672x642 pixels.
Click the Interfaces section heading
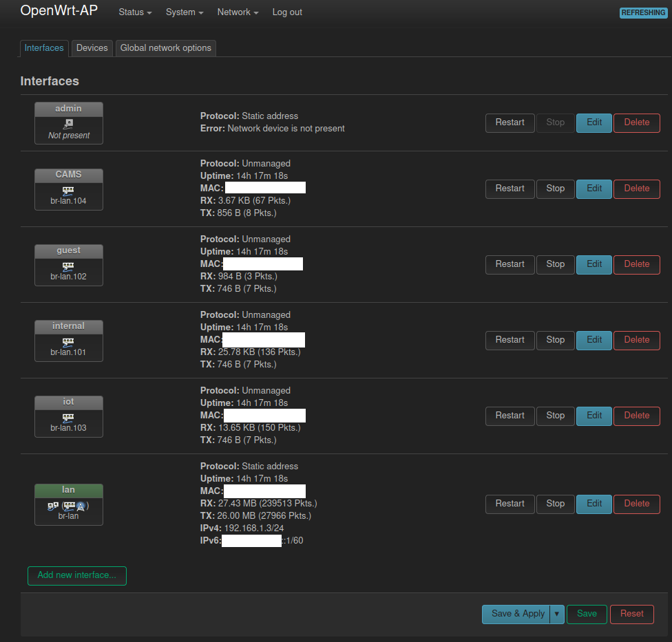pos(50,81)
